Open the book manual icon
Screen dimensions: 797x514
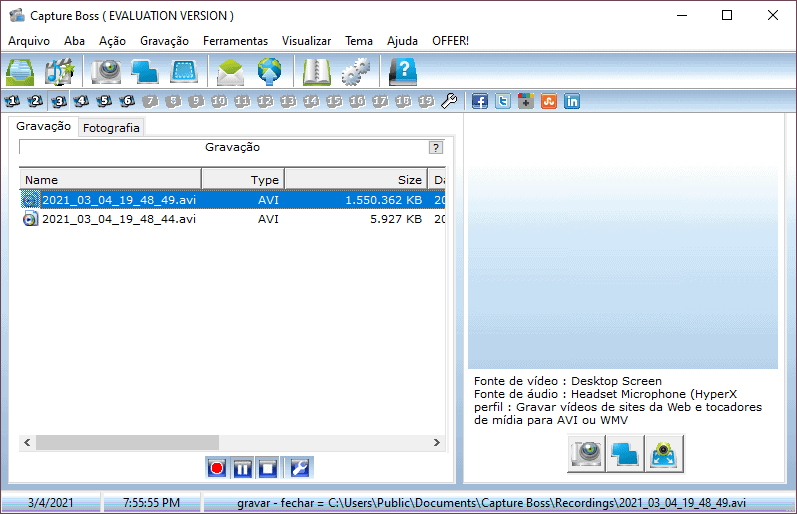(x=317, y=71)
